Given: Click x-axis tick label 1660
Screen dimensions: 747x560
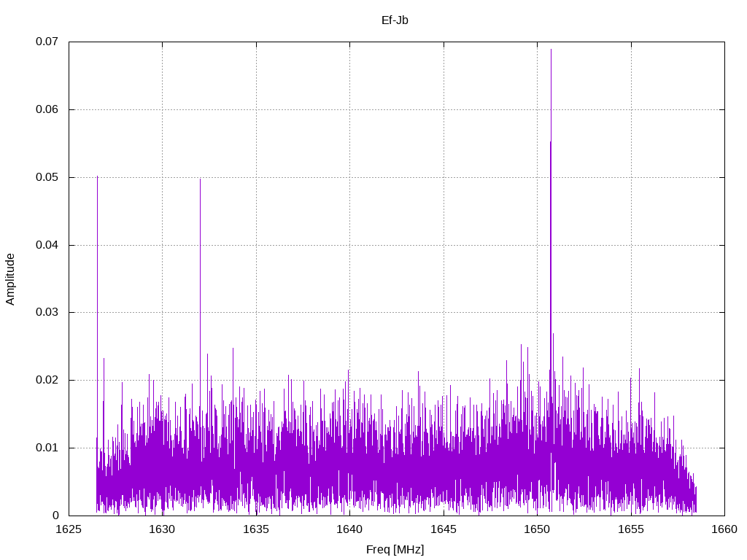Looking at the screenshot, I should pyautogui.click(x=724, y=529).
